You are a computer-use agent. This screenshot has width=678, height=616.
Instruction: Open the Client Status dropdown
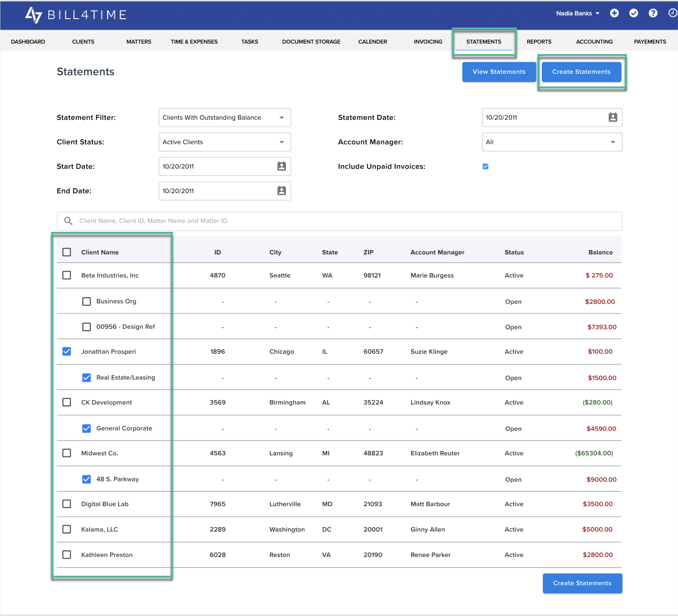point(225,142)
